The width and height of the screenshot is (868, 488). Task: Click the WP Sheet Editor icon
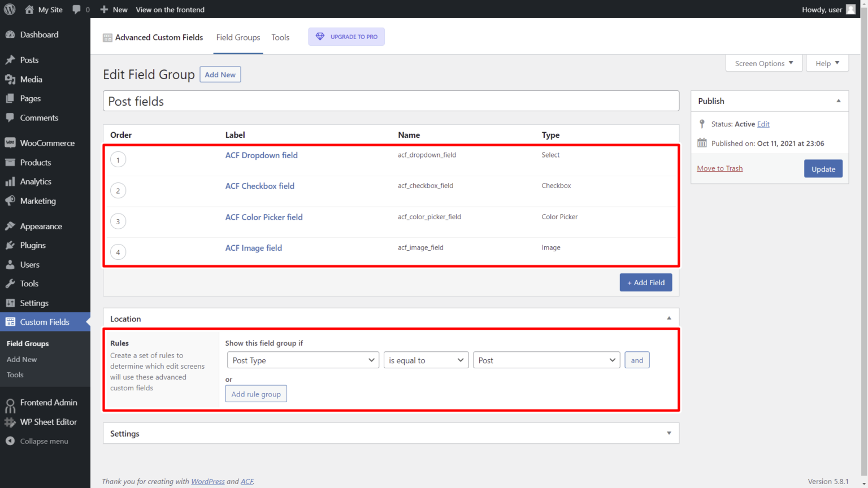(x=11, y=422)
